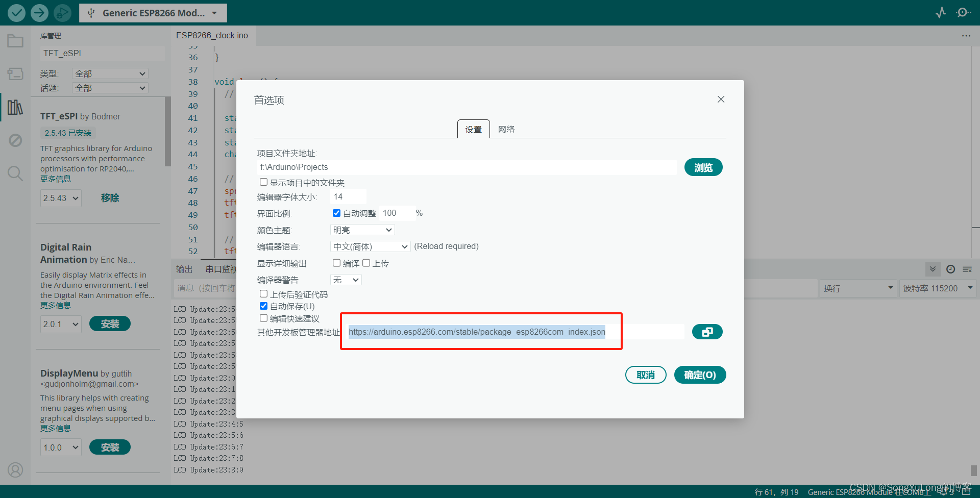The height and width of the screenshot is (498, 980).
Task: Select the ESP8266_clock.ino editor tab
Action: [x=212, y=35]
